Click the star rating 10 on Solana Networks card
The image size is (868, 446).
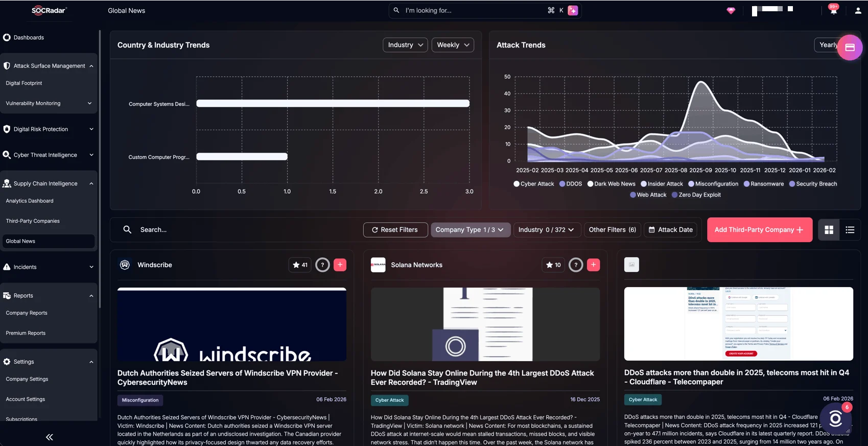click(x=553, y=265)
